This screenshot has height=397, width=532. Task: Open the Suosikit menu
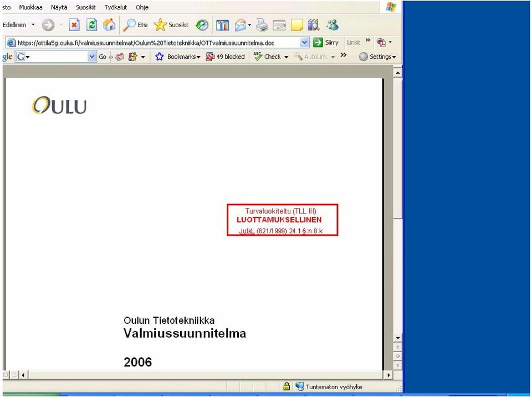pyautogui.click(x=85, y=7)
